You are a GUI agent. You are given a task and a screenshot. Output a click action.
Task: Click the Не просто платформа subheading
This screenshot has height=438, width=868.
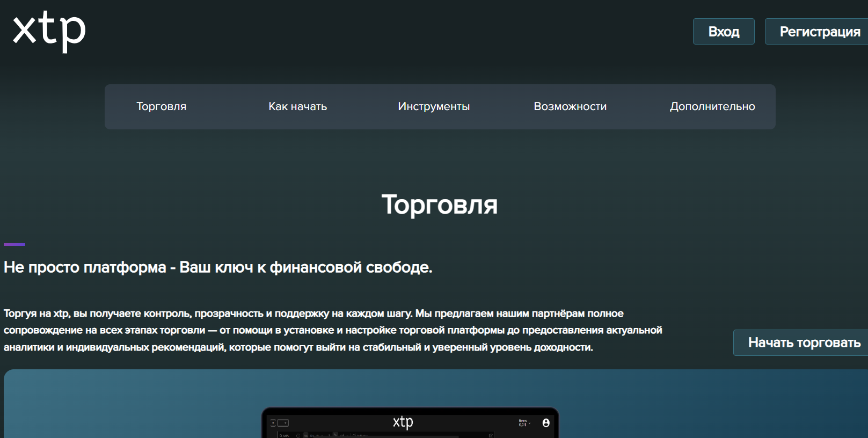tap(218, 267)
